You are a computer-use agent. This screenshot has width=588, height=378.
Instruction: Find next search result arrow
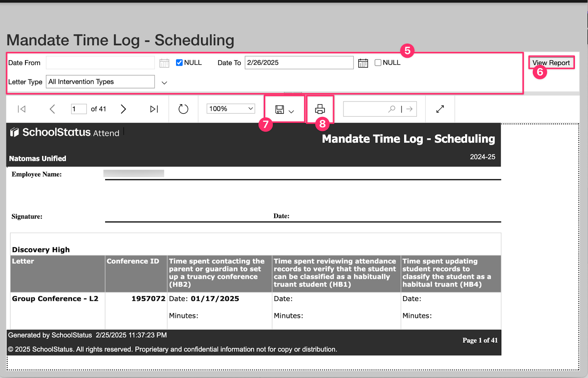coord(410,109)
